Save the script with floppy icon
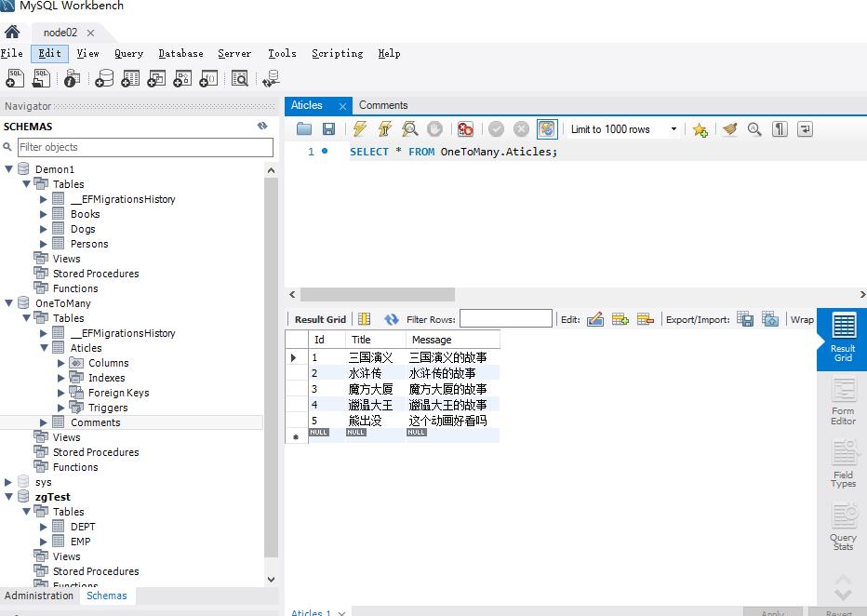The width and height of the screenshot is (867, 616). click(x=328, y=129)
